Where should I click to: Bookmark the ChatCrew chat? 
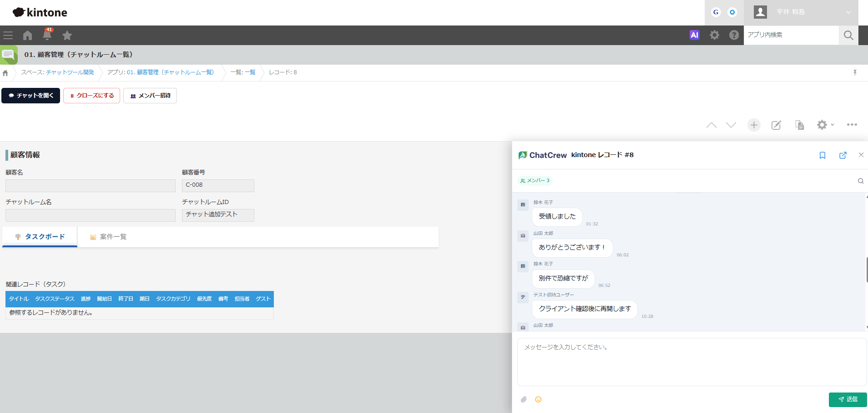pos(823,155)
